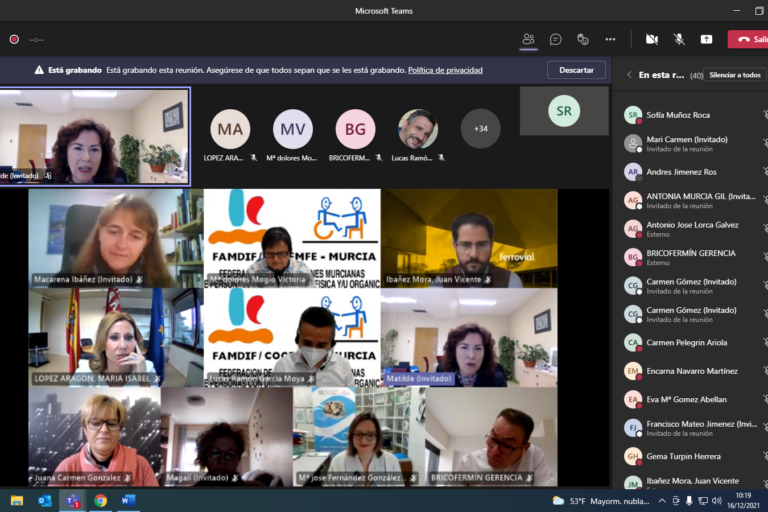Open the more actions ellipsis menu
Screen dimensions: 768x512
pyautogui.click(x=610, y=39)
